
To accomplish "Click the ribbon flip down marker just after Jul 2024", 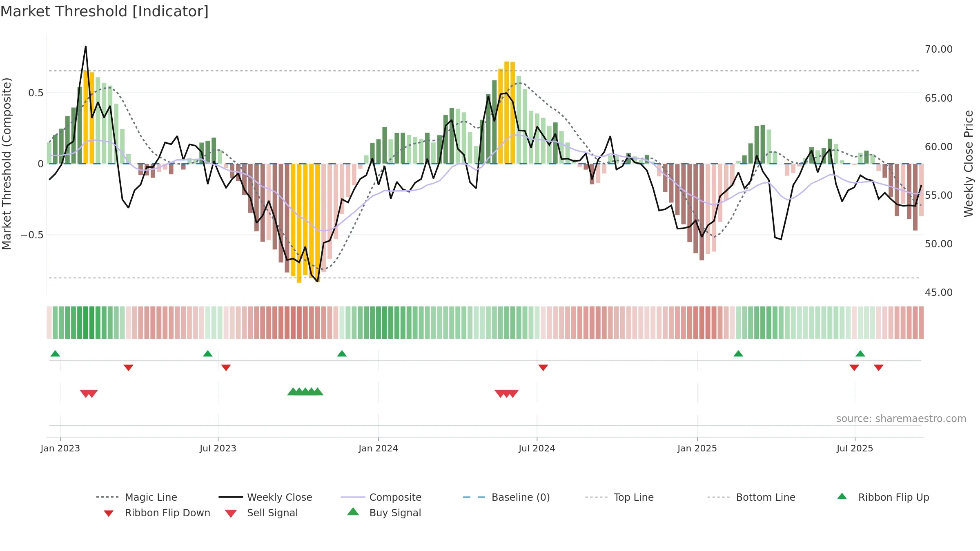I will click(x=543, y=368).
